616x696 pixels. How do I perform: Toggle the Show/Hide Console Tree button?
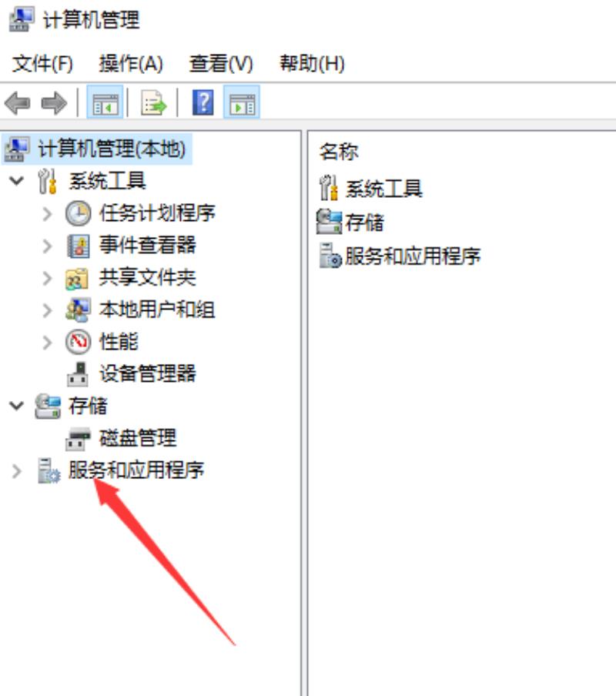point(105,102)
